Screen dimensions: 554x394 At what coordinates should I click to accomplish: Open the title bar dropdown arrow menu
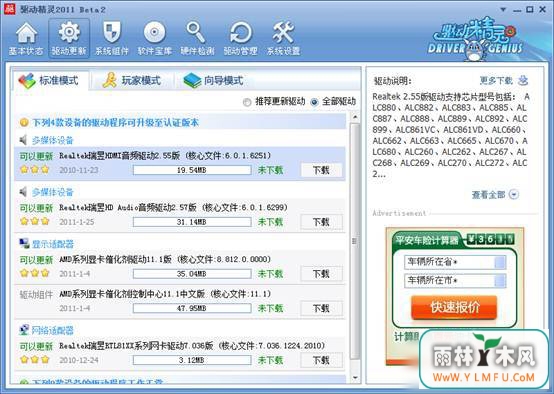tap(503, 10)
